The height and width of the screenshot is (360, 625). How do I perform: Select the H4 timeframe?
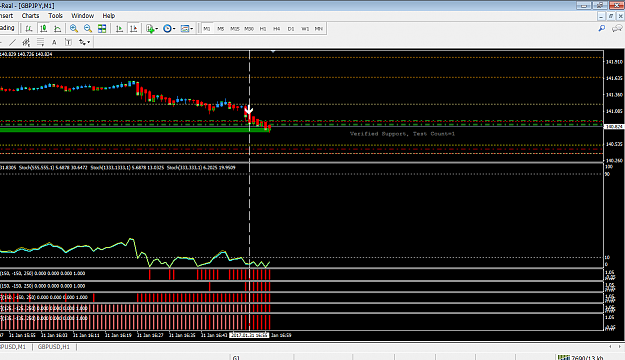point(277,29)
